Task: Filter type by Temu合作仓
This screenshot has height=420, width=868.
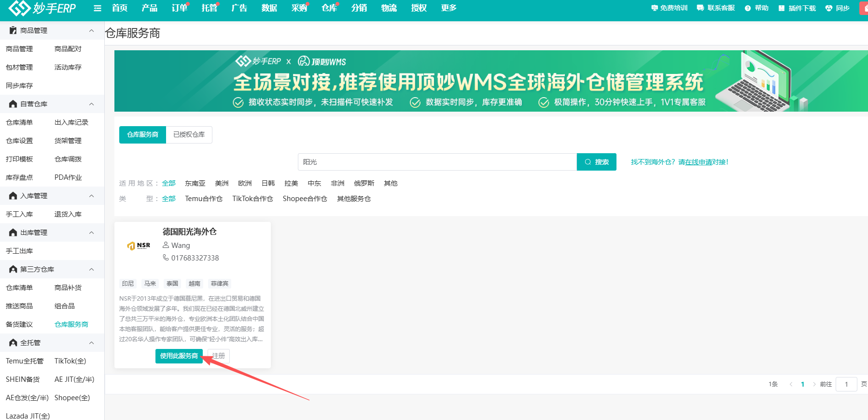Action: (204, 199)
